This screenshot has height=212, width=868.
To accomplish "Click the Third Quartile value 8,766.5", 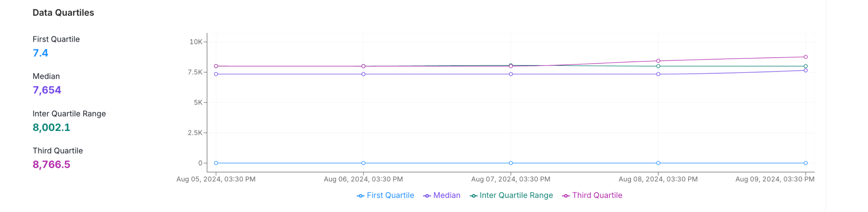I will click(51, 164).
